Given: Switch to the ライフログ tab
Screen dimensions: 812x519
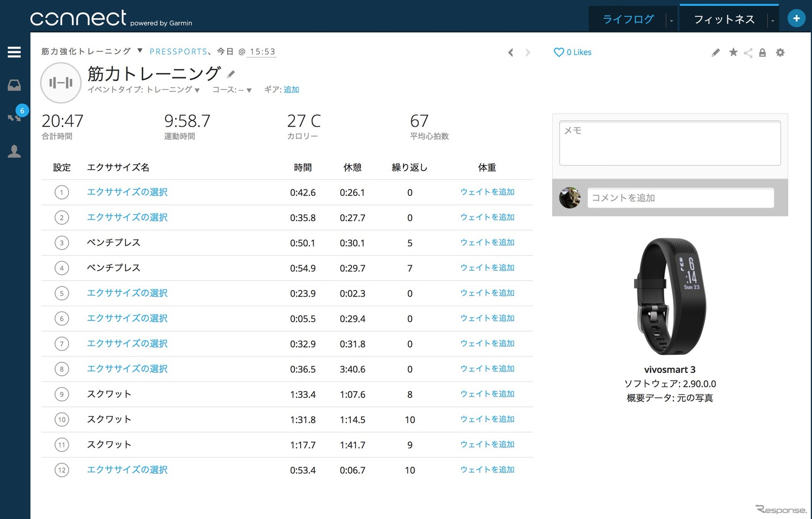Looking at the screenshot, I should pos(628,19).
